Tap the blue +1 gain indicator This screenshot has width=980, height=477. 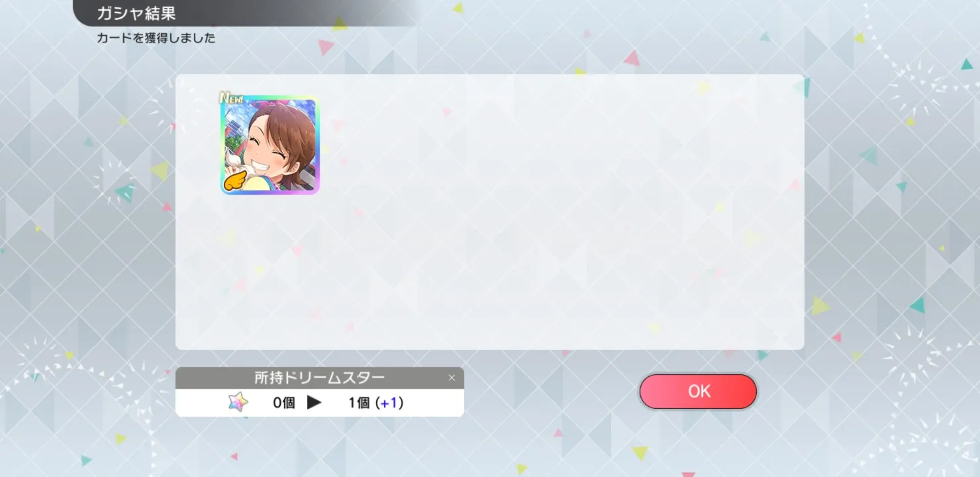pos(390,402)
